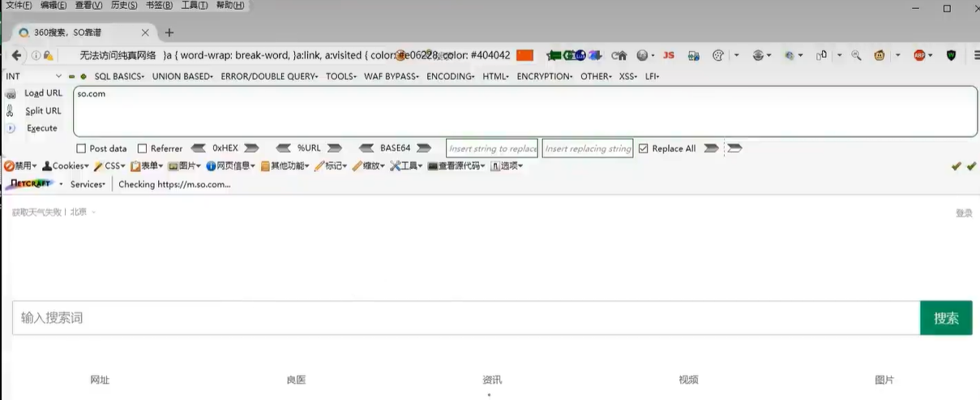The image size is (980, 400).
Task: Click the palette icon in the toolbar
Action: pyautogui.click(x=718, y=55)
